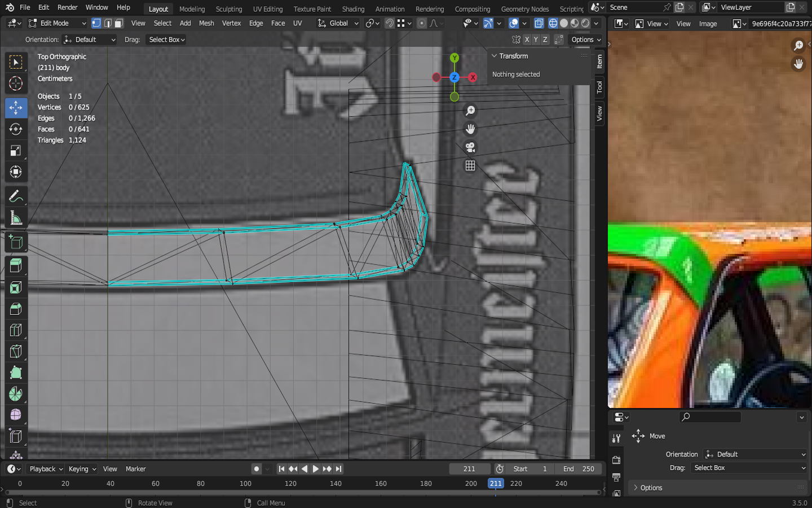Choose the Measure ruler tool
Screen dimensions: 812x508
(x=16, y=218)
